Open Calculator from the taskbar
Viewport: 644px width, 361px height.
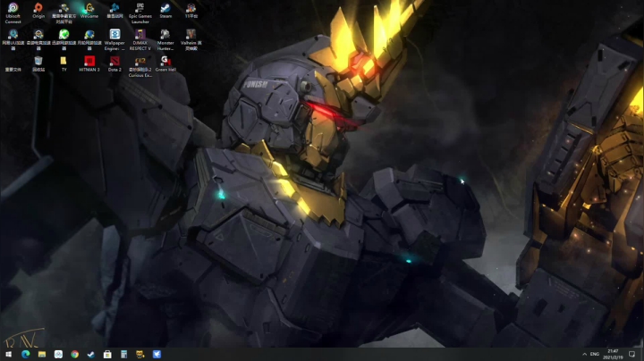tap(123, 354)
